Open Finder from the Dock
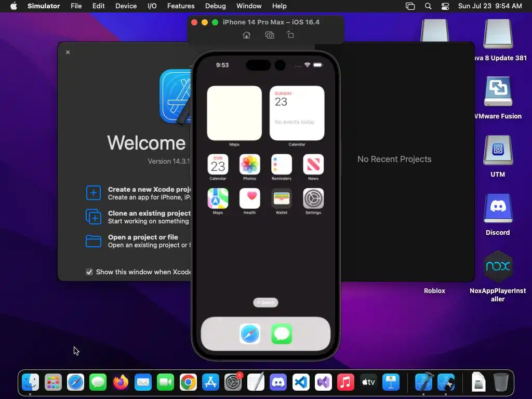 pos(31,382)
